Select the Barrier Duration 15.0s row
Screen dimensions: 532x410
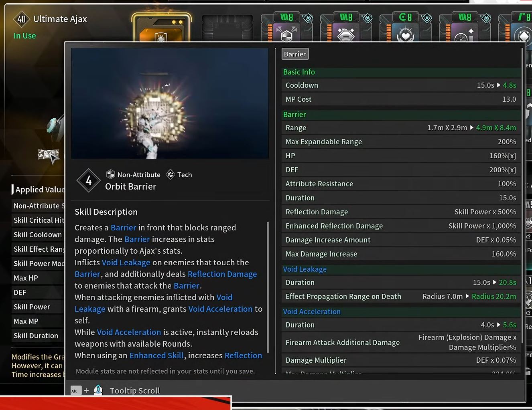[401, 198]
